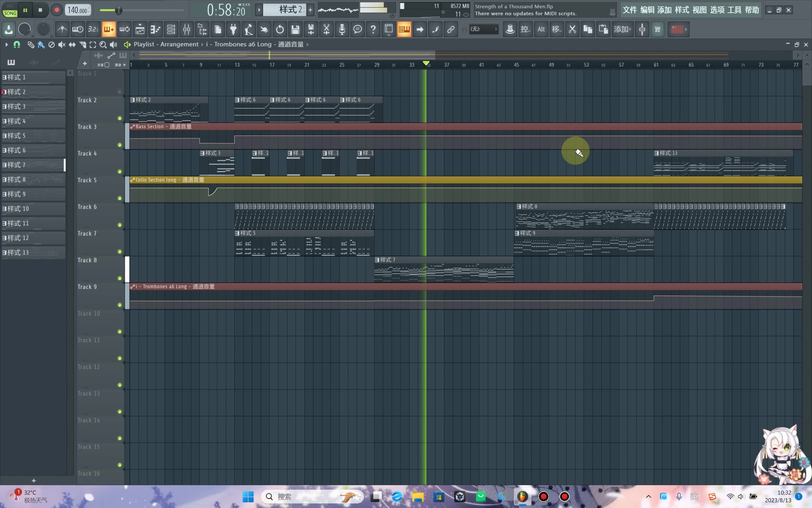This screenshot has height=508, width=812.
Task: Mute Track 3 with its green light
Action: 120,145
